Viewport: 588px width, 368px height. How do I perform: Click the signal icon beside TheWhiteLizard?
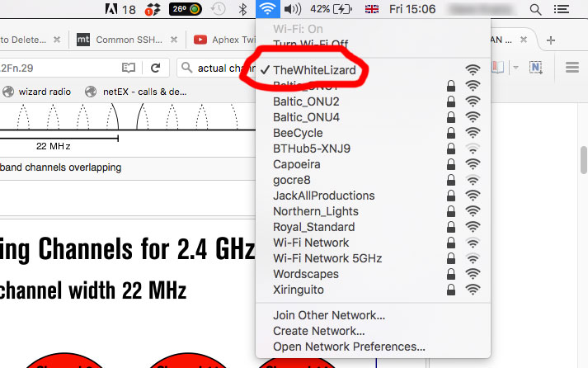click(473, 70)
